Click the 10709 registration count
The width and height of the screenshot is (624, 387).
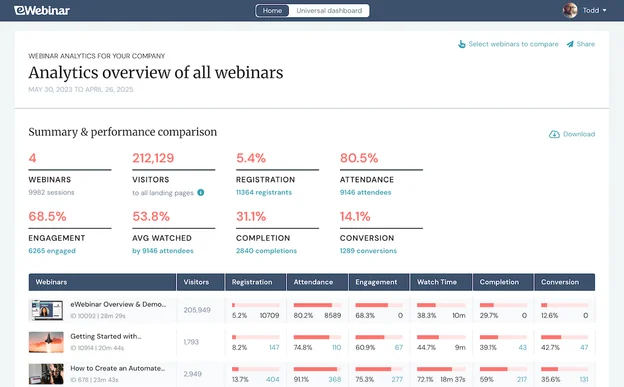click(x=269, y=316)
